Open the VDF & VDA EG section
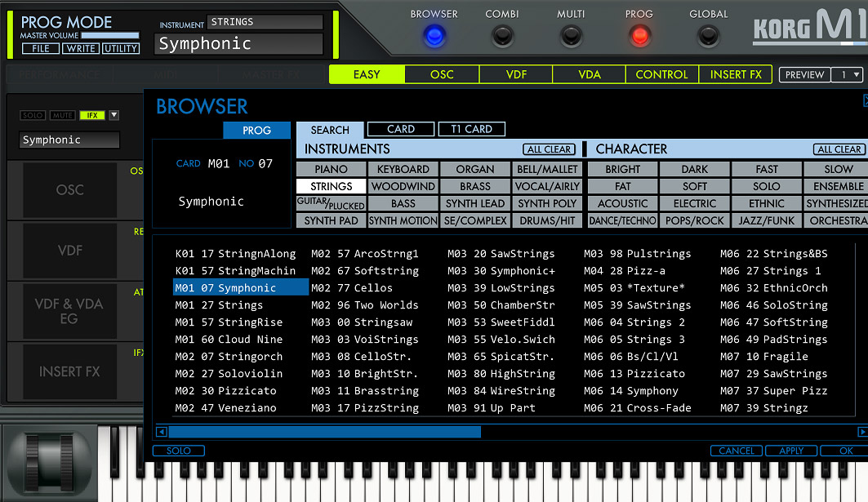This screenshot has height=502, width=868. click(x=69, y=311)
